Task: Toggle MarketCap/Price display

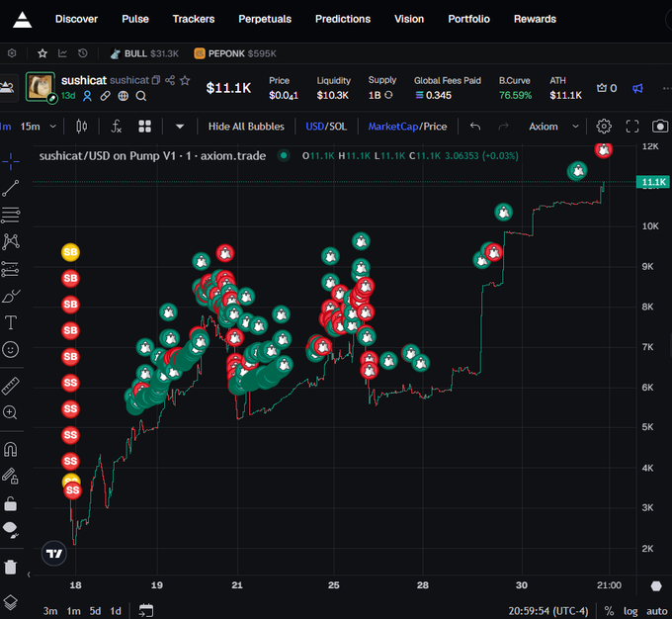Action: click(407, 127)
